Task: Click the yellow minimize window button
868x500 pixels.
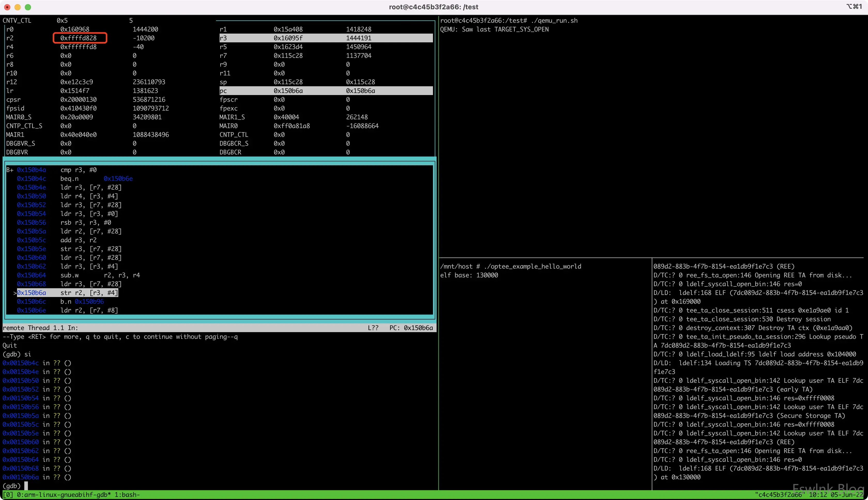Action: (18, 7)
